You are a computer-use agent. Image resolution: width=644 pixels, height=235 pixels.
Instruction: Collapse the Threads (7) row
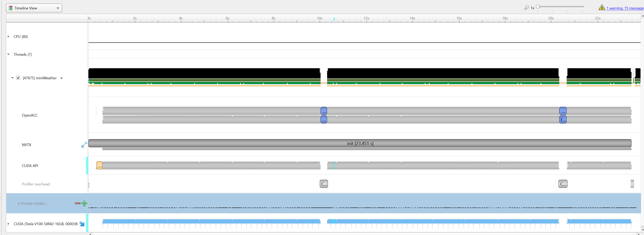(8, 54)
